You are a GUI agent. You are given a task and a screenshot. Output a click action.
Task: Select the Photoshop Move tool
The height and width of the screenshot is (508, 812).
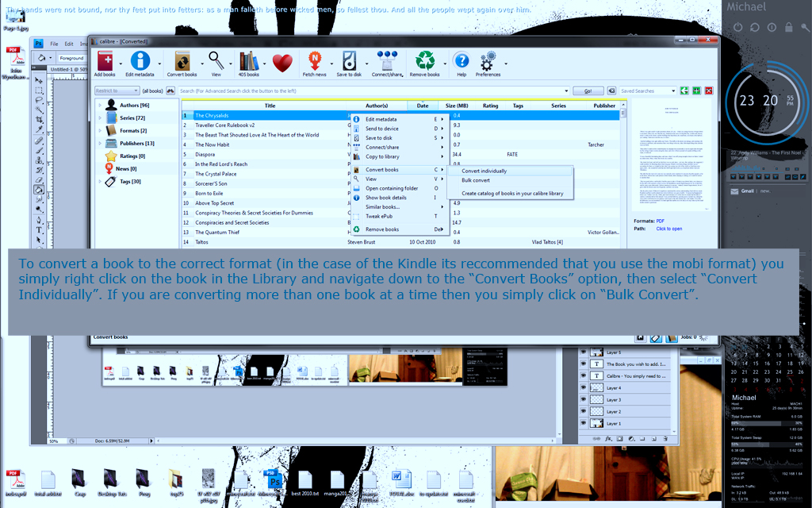coord(39,80)
